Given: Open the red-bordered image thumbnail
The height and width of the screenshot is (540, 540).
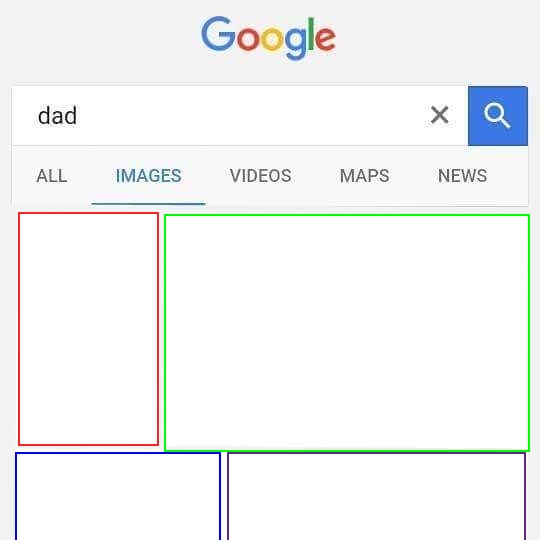Looking at the screenshot, I should 89,329.
